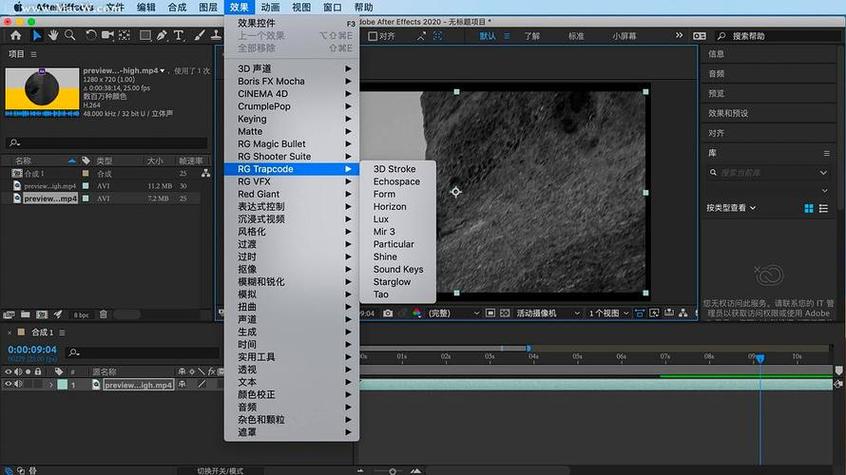Select the Selection arrow tool
The height and width of the screenshot is (475, 846).
click(37, 36)
